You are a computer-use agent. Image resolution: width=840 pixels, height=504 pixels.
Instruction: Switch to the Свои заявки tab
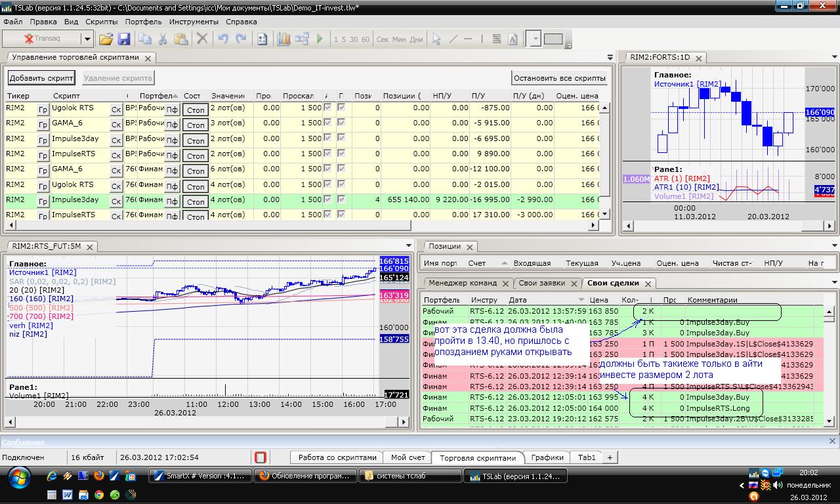[542, 283]
